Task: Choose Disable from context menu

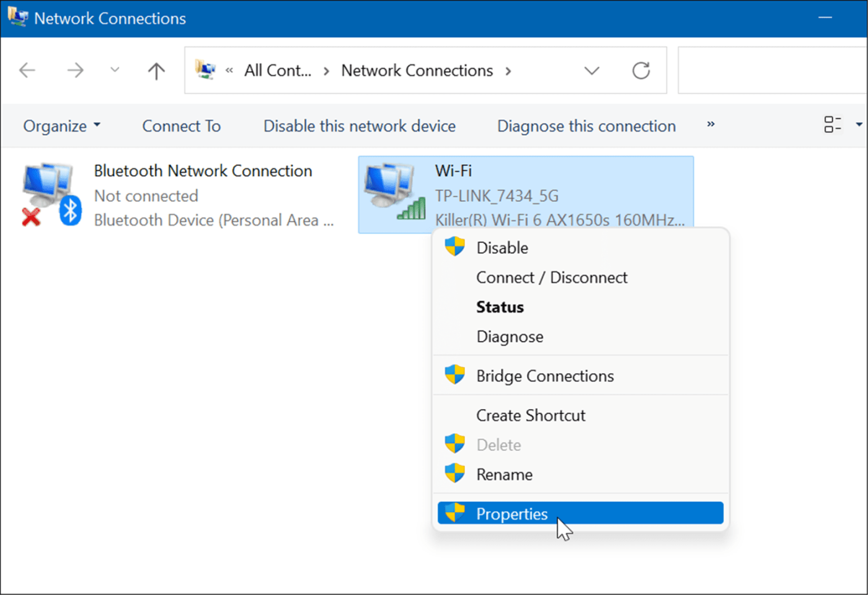Action: pos(580,247)
